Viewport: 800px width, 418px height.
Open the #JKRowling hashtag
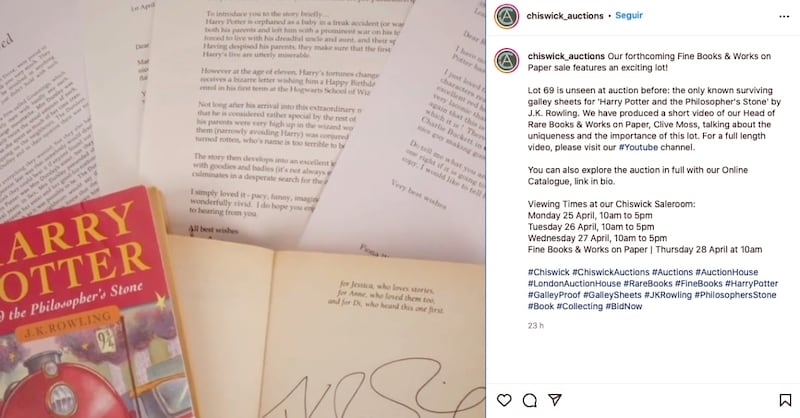[667, 295]
